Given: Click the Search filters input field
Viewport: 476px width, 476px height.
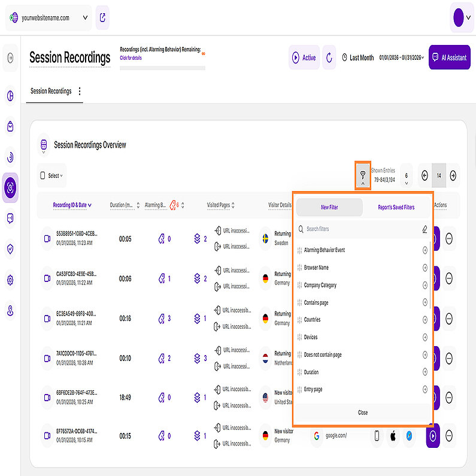Looking at the screenshot, I should (359, 229).
